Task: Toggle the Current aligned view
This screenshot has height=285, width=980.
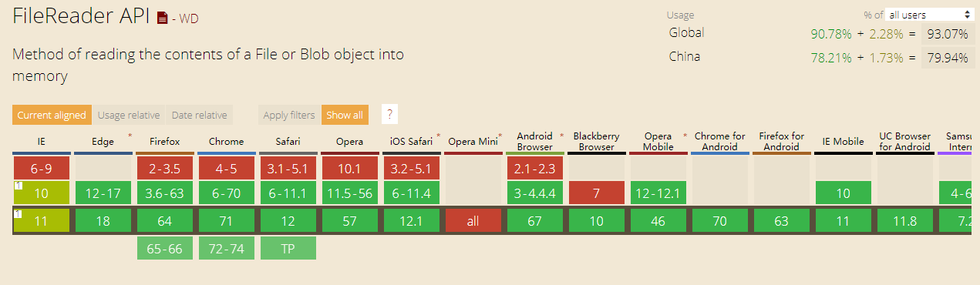Action: coord(52,115)
